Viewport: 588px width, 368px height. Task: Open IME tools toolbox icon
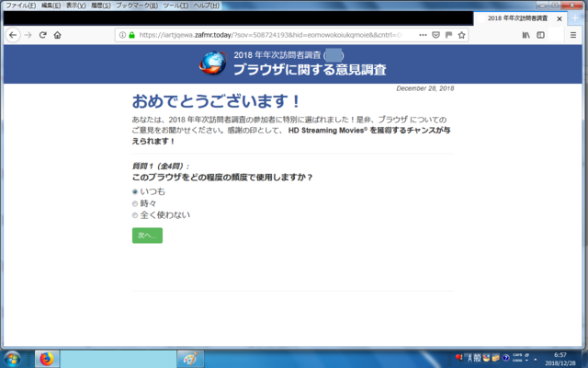496,358
